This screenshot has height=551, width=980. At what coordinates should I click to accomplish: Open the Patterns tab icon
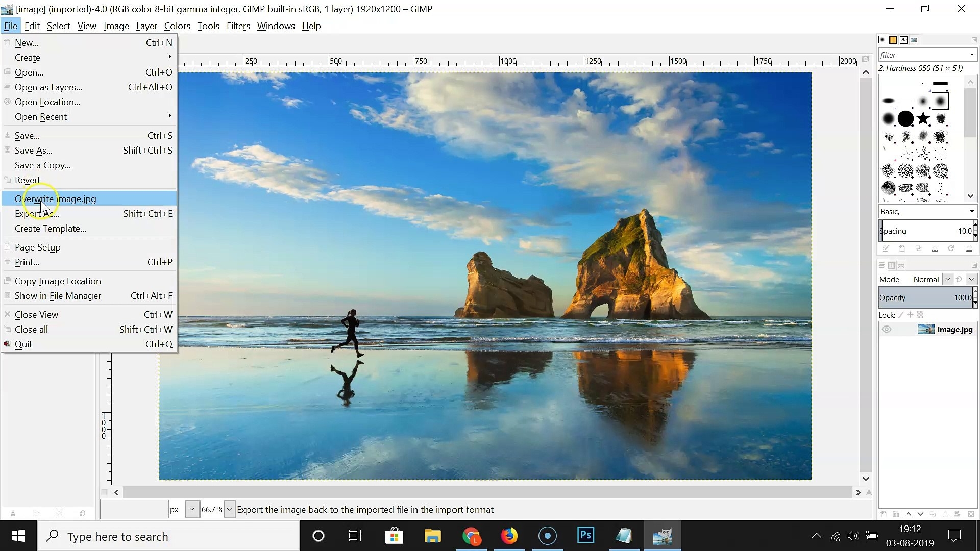coord(893,40)
